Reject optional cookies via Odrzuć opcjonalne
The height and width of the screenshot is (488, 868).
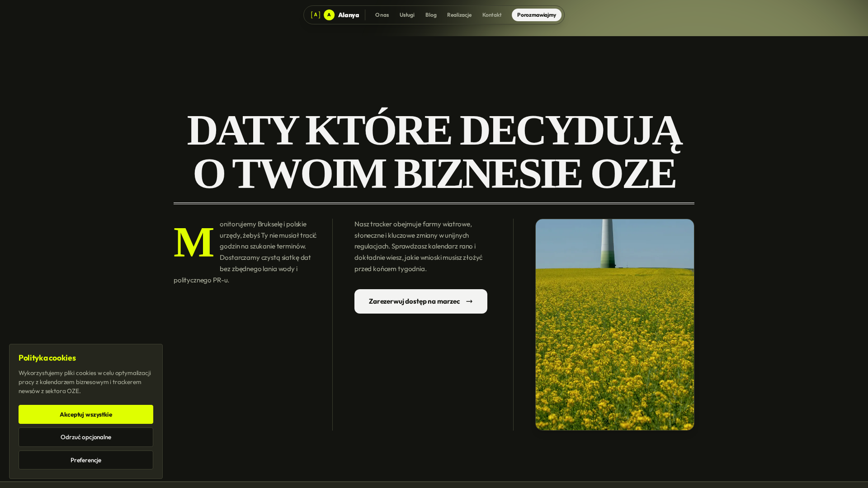pos(86,437)
